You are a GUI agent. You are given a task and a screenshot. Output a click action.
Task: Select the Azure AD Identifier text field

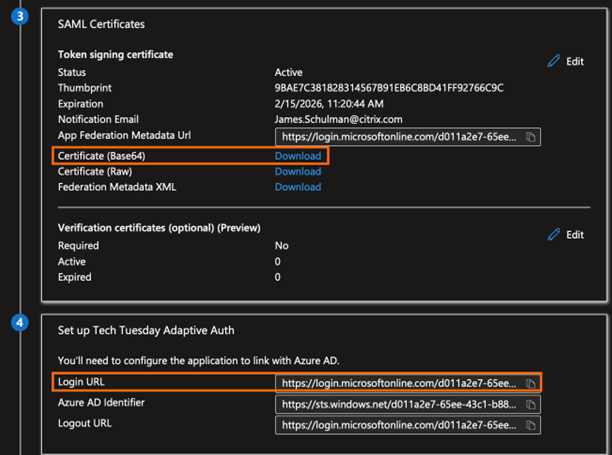[x=400, y=405]
